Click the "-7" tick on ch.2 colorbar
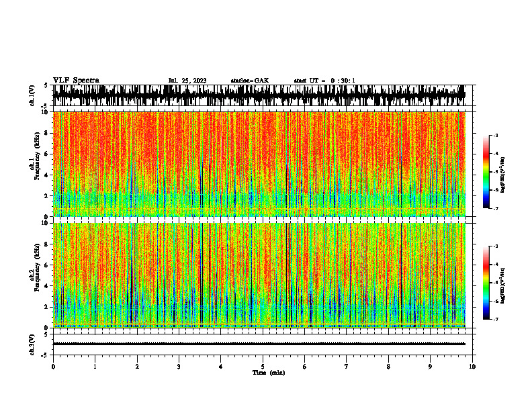This screenshot has height=411, width=532. point(495,319)
